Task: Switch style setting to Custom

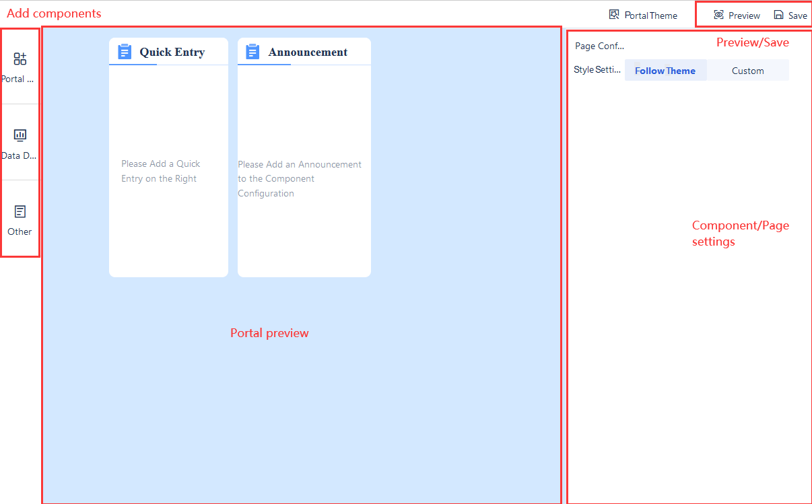Action: [x=747, y=70]
